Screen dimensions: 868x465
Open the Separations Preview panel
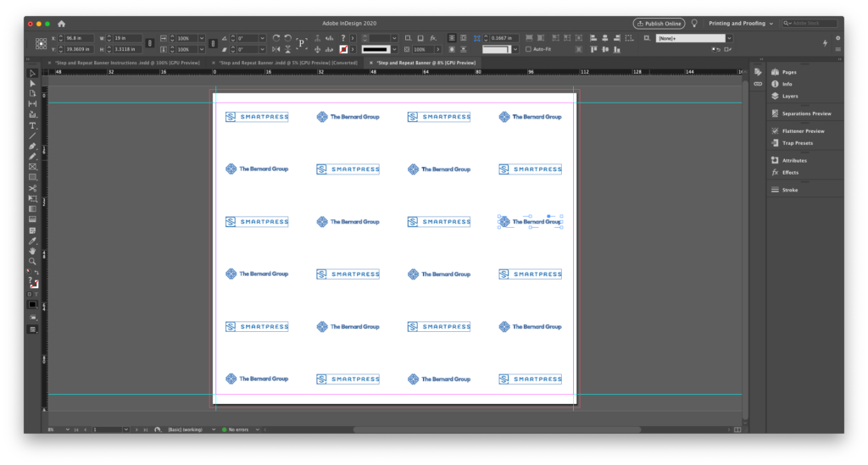coord(805,113)
